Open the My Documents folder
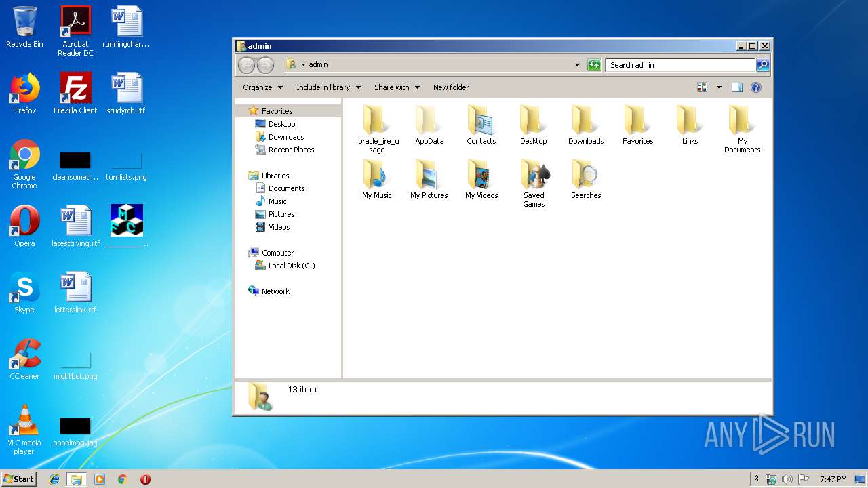The width and height of the screenshot is (868, 488). click(742, 129)
